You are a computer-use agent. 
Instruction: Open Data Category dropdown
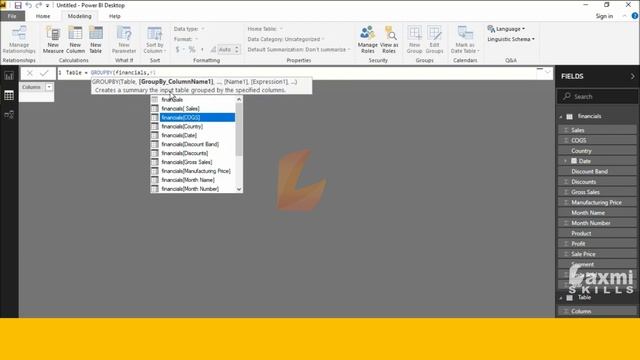click(286, 39)
